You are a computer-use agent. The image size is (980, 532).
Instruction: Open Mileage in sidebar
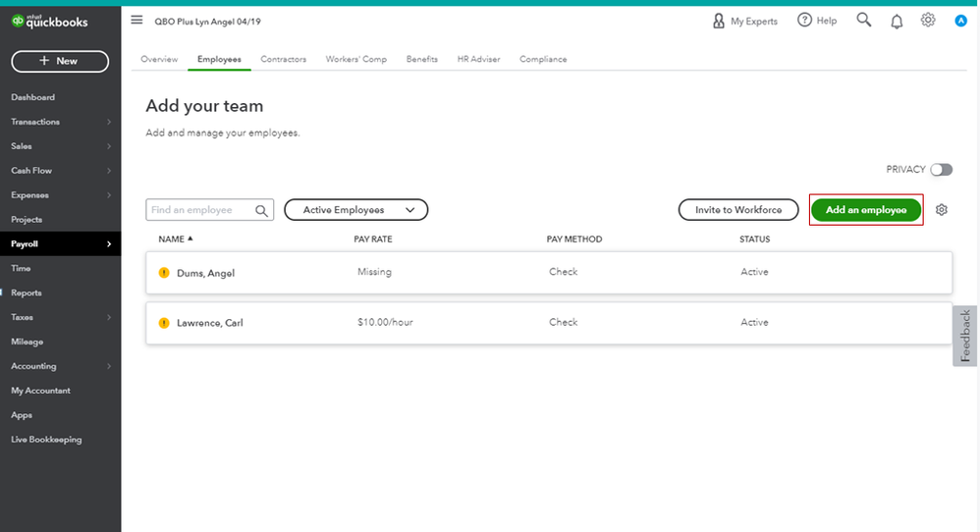pyautogui.click(x=27, y=342)
